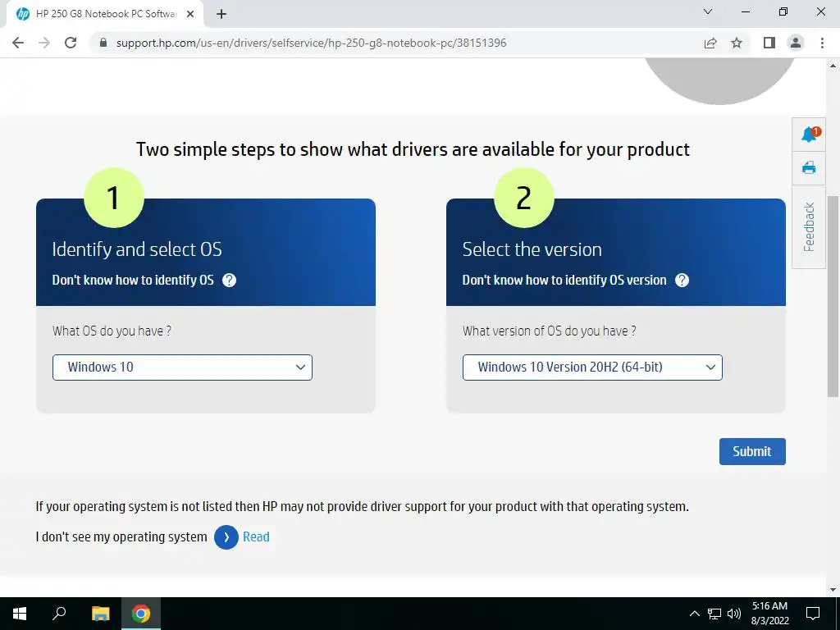Open the Action Center notifications icon
Image resolution: width=840 pixels, height=630 pixels.
[x=813, y=614]
